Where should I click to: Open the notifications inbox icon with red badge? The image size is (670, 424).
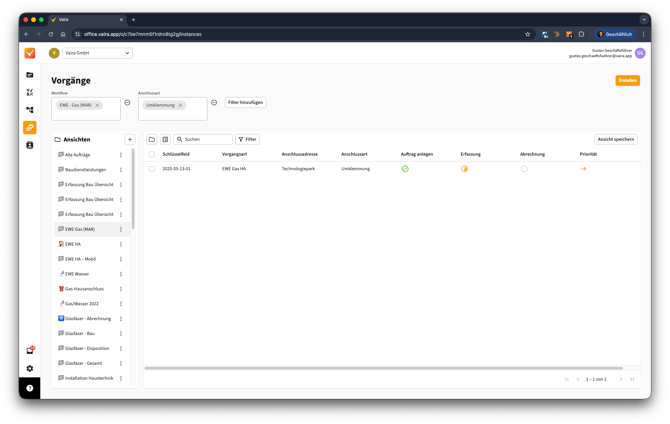(30, 350)
